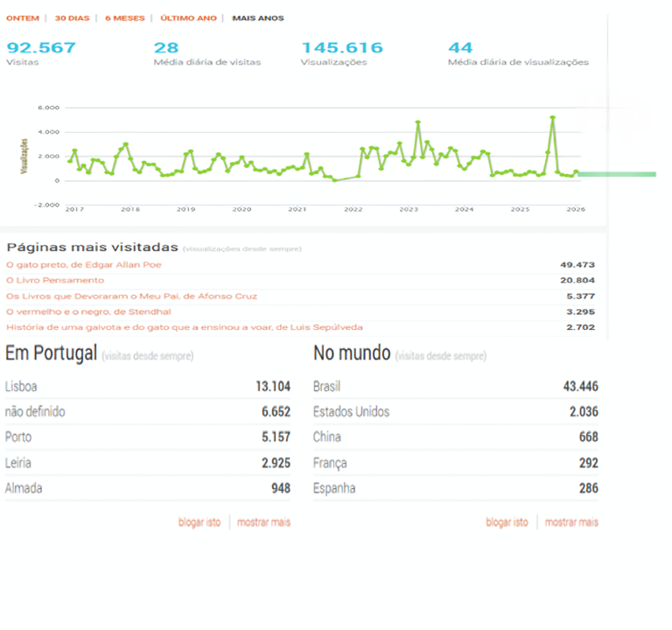Image resolution: width=672 pixels, height=630 pixels.
Task: Open 'O vermelho e o negro, de Stendhal'
Action: (88, 311)
